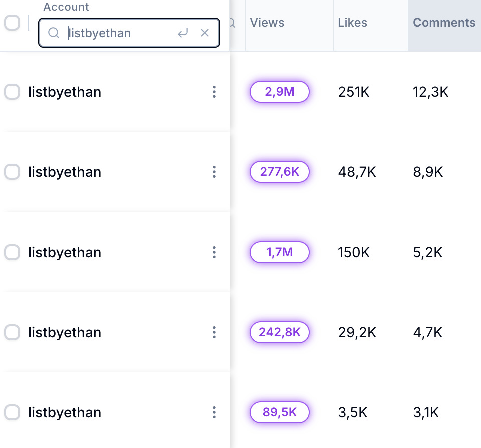Open the three-dot menu for the 277,6K views row

pos(214,172)
